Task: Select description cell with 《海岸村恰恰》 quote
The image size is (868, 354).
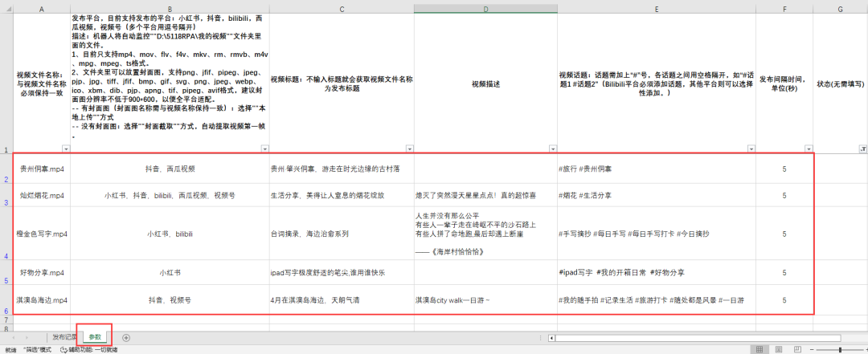Action: coord(485,234)
